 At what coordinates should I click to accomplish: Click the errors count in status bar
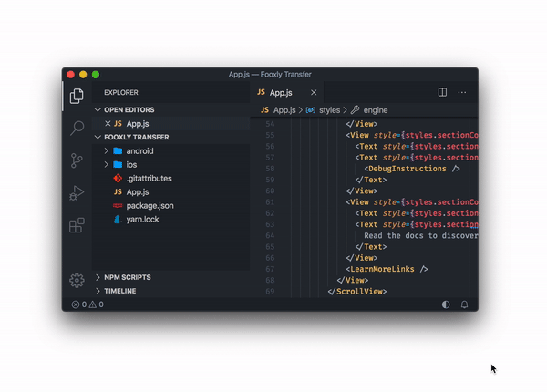79,304
